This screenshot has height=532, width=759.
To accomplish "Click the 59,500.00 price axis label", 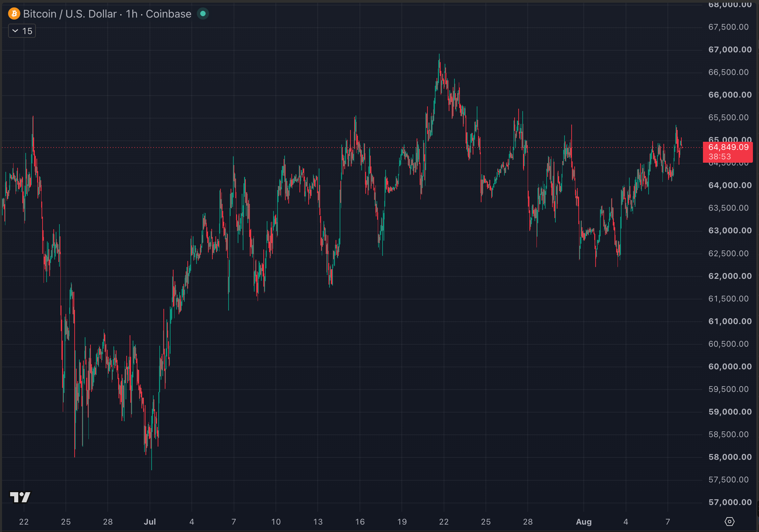I will coord(728,389).
